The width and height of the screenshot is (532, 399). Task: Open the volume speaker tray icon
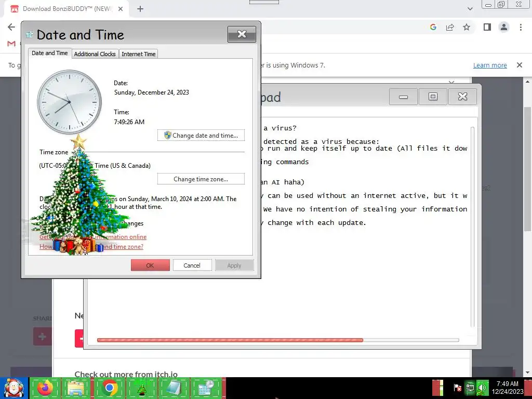[481, 388]
